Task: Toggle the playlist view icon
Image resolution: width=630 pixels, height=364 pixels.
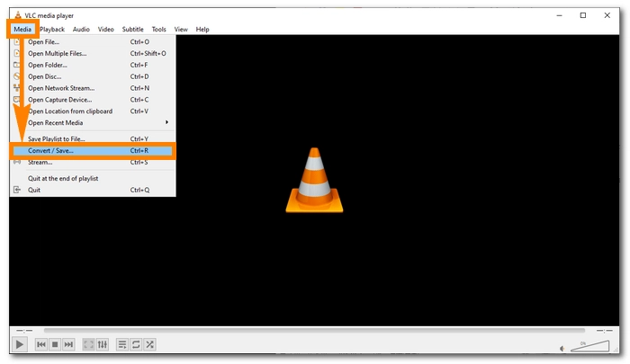Action: click(122, 344)
